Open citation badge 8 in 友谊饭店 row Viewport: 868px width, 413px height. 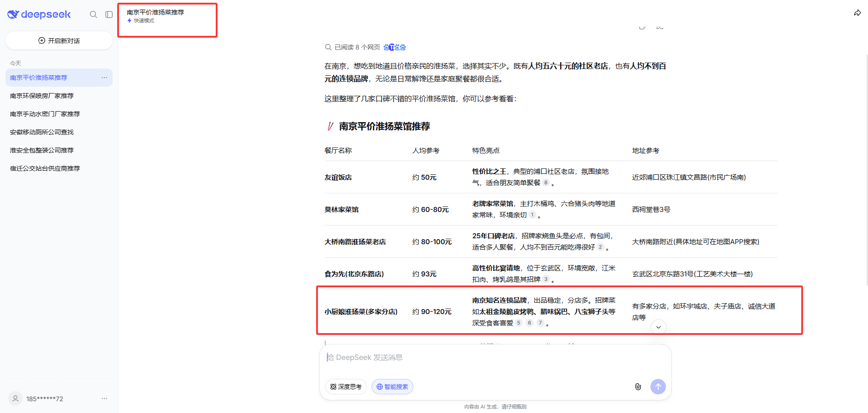[x=546, y=182]
